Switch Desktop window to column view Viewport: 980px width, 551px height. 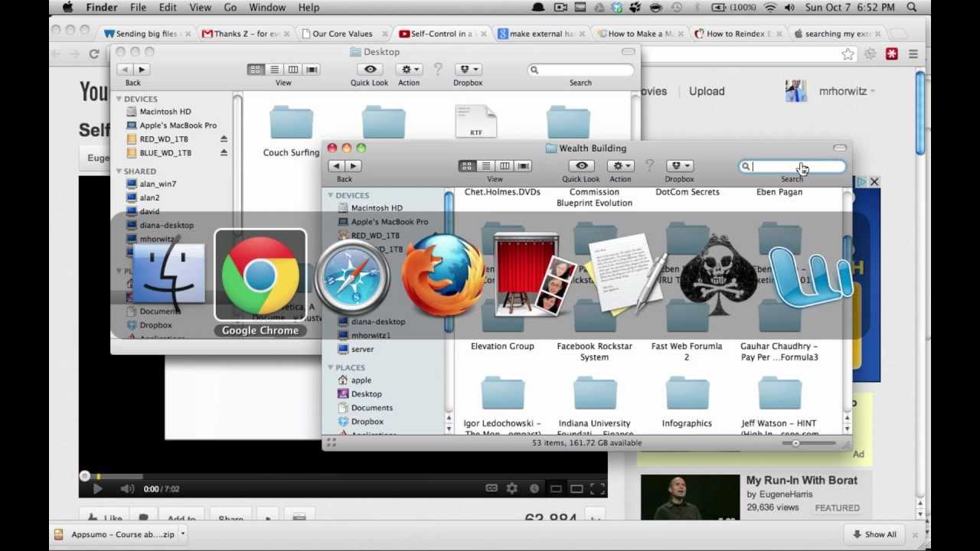pos(292,70)
